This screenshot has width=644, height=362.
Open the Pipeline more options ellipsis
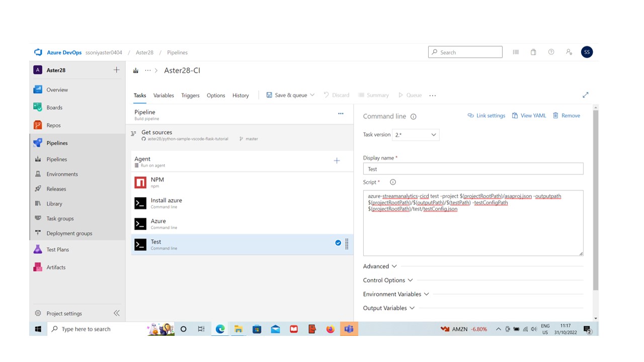341,114
